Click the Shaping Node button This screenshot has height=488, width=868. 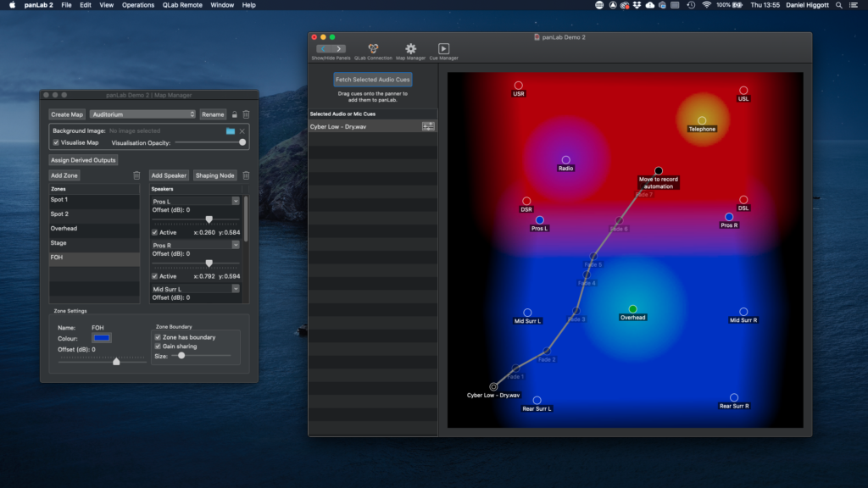click(x=214, y=175)
